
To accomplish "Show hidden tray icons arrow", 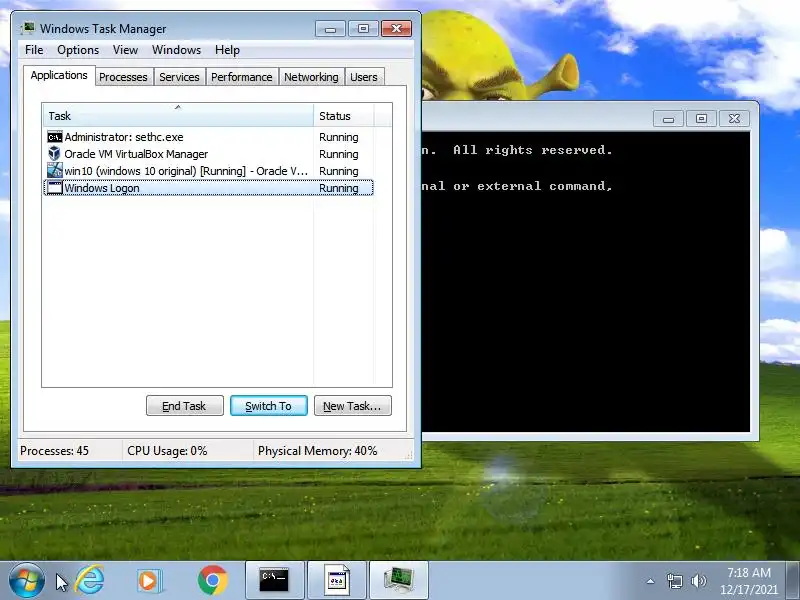I will (651, 581).
